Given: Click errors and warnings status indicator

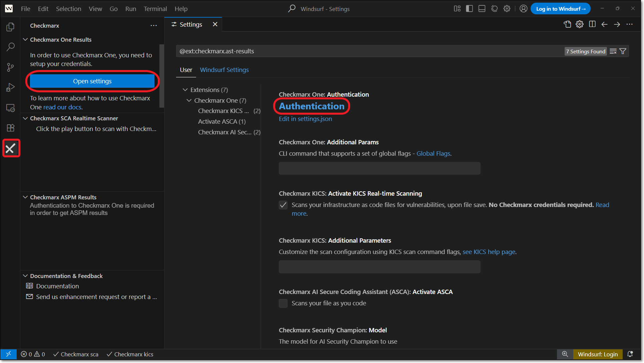Looking at the screenshot, I should pos(33,354).
